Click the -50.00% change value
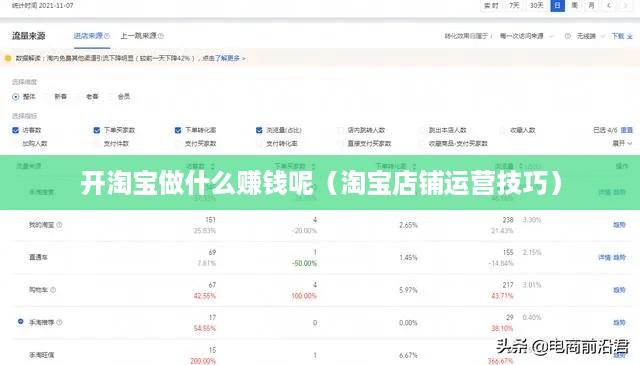The image size is (640, 365). (x=304, y=263)
